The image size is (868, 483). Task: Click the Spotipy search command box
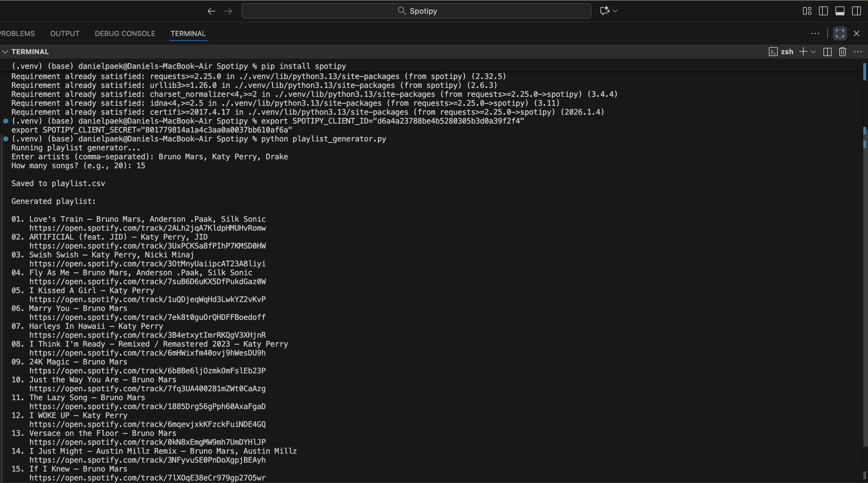point(416,11)
